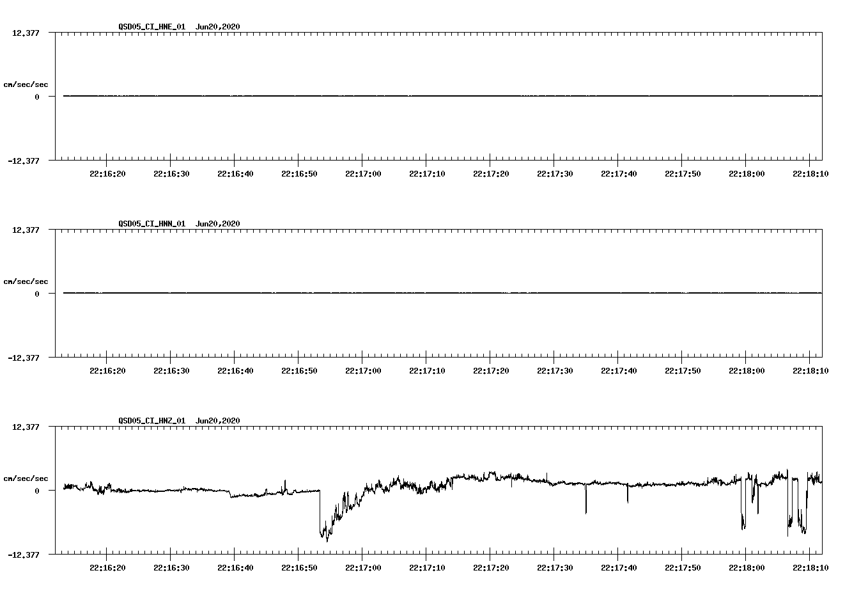Click 22:17:30 time label under HNN plot
The image size is (868, 591).
(555, 371)
